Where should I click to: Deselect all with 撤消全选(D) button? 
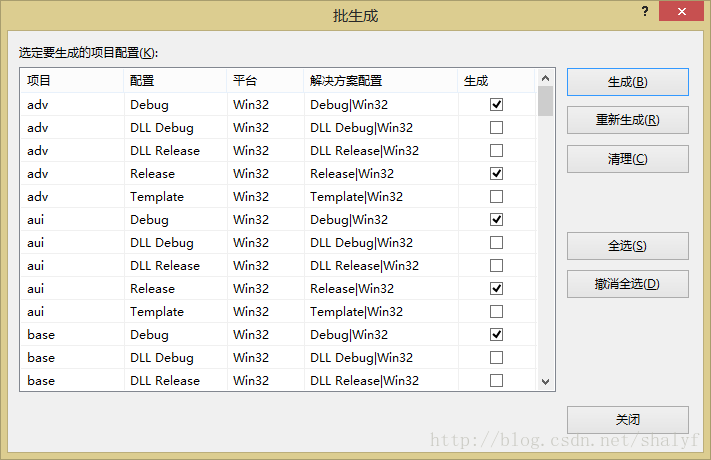click(628, 284)
